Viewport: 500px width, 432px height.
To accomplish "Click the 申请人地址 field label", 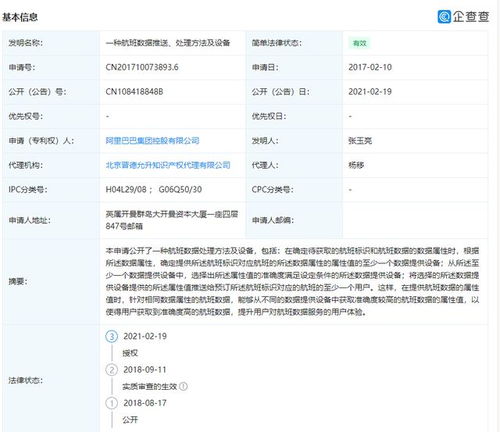I will (x=30, y=220).
